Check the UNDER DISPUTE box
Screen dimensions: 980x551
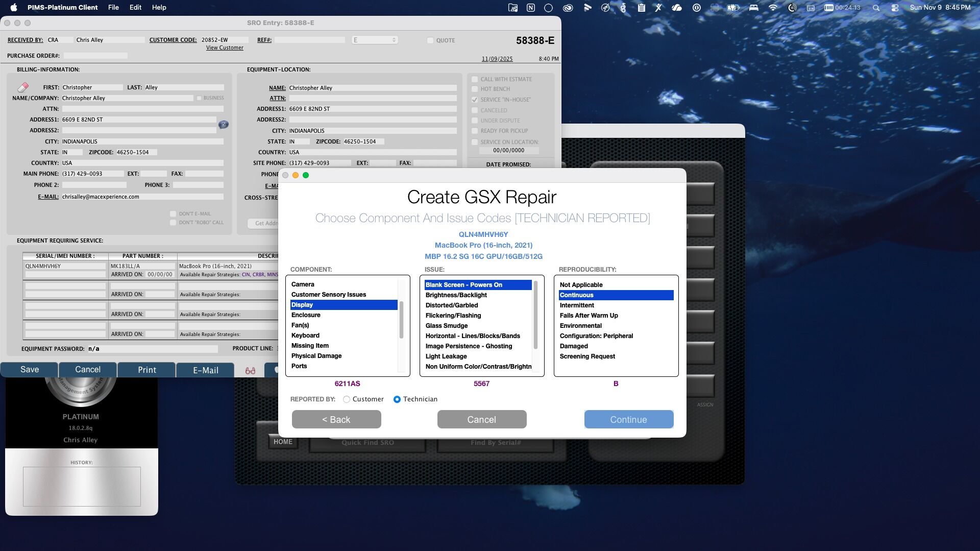(475, 121)
